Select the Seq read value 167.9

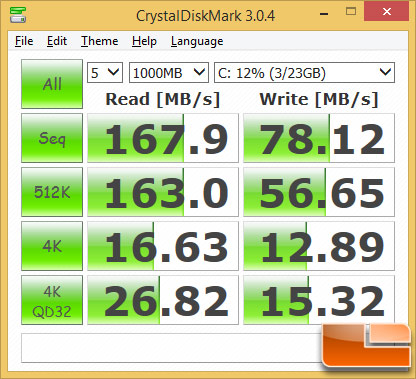(163, 138)
